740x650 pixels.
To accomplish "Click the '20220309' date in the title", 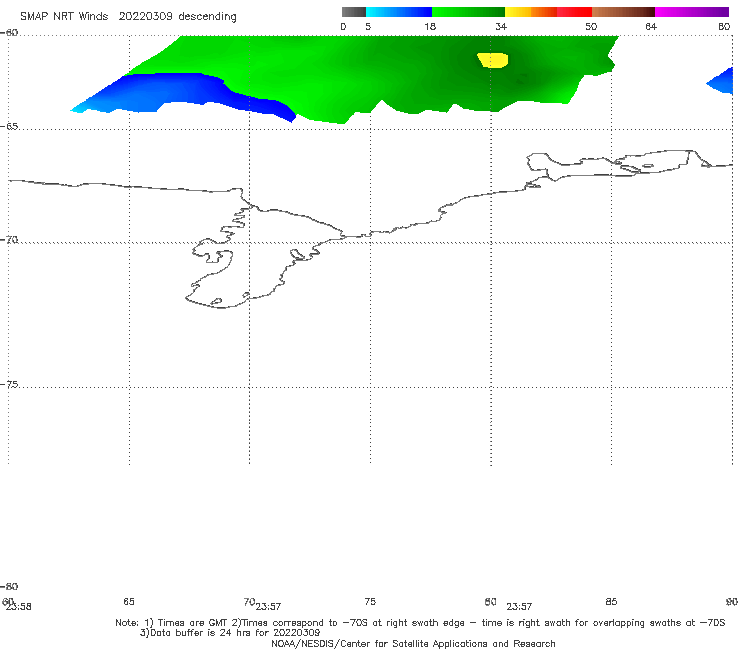I will point(145,17).
